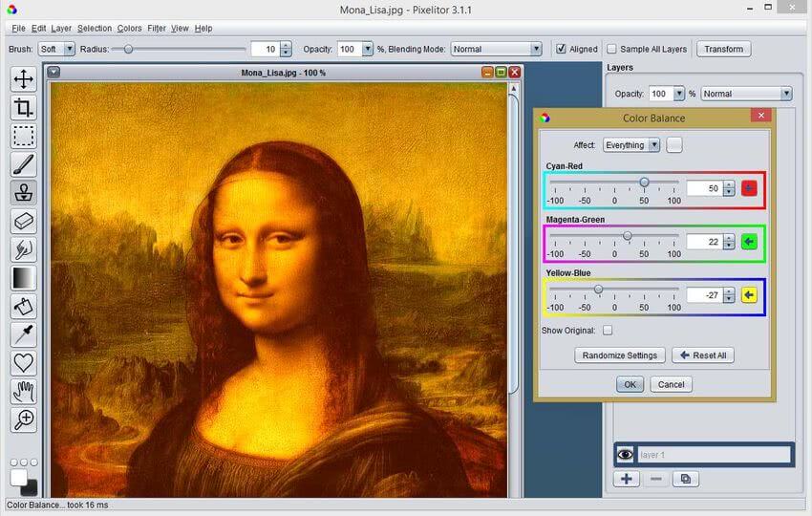The image size is (812, 516).
Task: Click the Yellow-Blue slider handle
Action: pos(598,290)
